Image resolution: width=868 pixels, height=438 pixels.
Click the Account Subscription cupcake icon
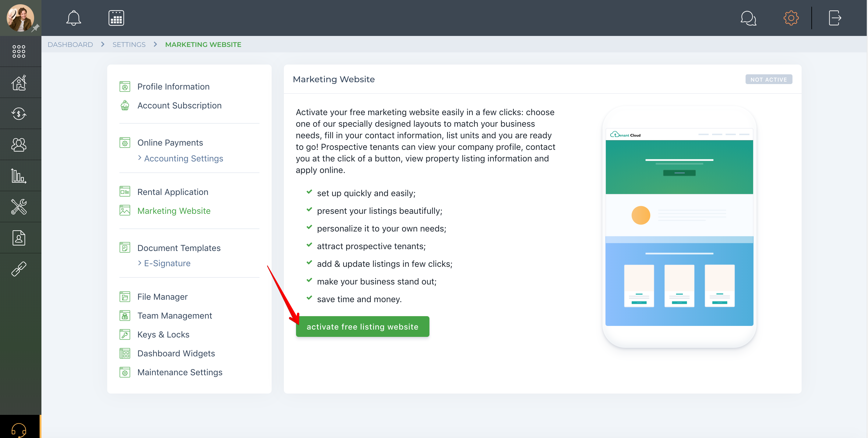pyautogui.click(x=125, y=105)
